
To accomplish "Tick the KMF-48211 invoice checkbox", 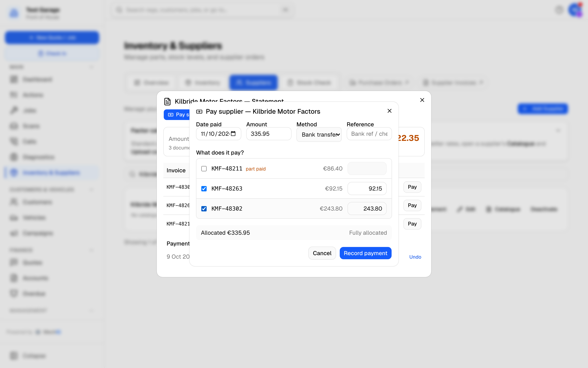I will [x=204, y=169].
